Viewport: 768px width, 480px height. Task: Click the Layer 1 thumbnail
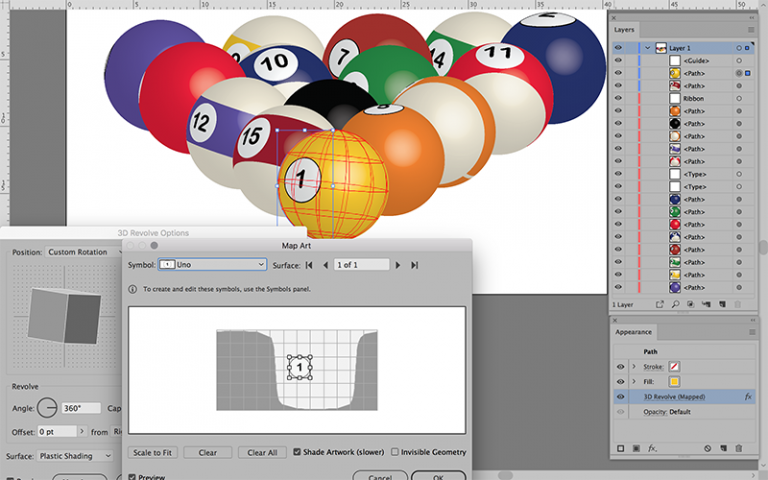click(661, 48)
